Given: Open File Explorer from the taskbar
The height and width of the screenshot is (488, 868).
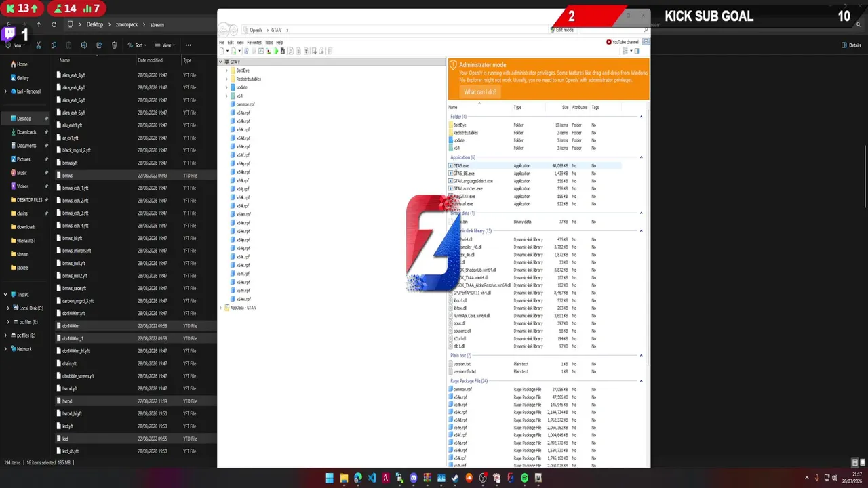Looking at the screenshot, I should (x=344, y=478).
